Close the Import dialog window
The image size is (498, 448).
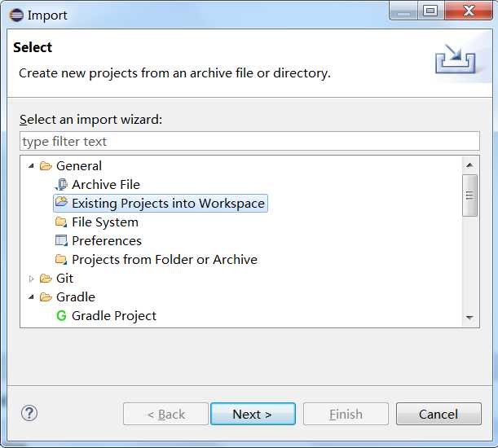point(469,12)
